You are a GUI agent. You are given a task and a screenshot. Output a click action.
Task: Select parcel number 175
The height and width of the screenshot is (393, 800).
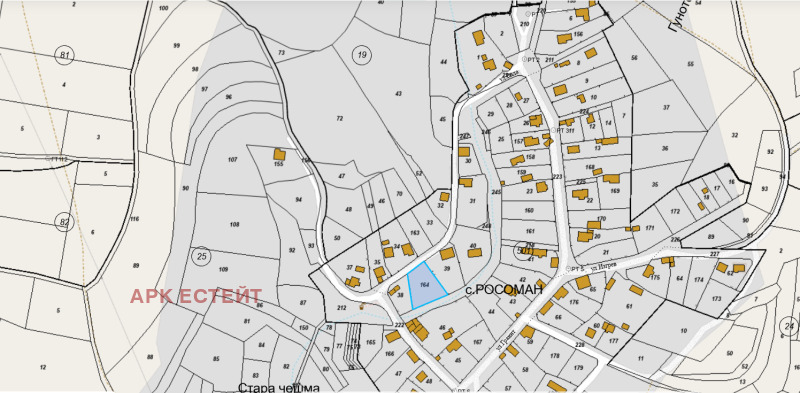[x=655, y=278]
